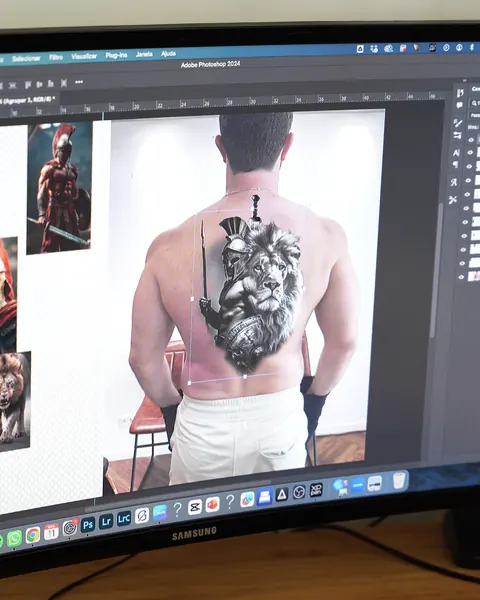The image size is (480, 600).
Task: Open WhatsApp from the Dock
Action: [x=14, y=538]
